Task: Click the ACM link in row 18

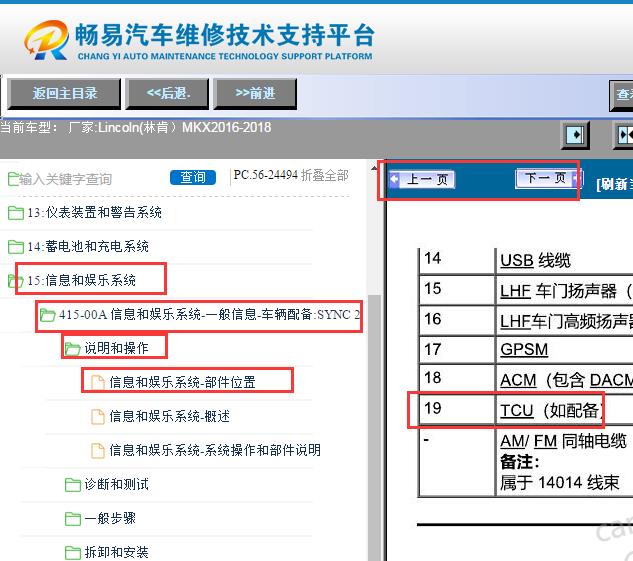Action: [518, 380]
